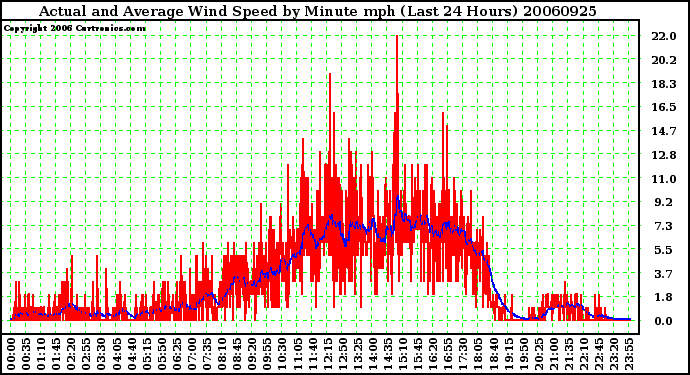690x375 pixels.
Task: Click the 03:30 time label
Action: pos(101,354)
